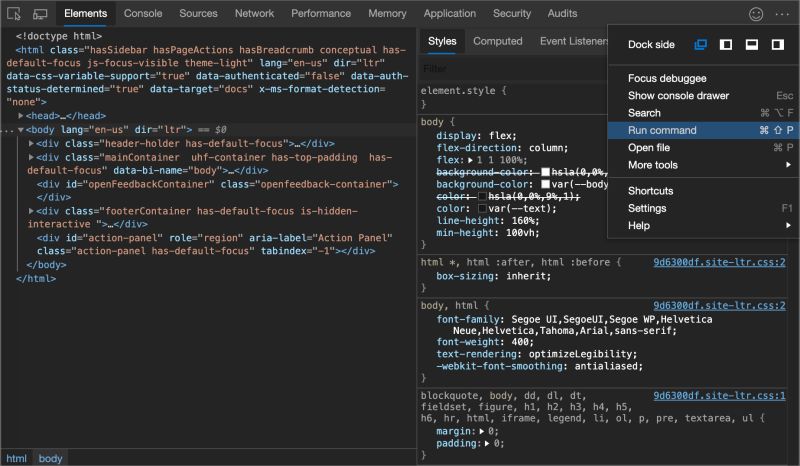Edit text-rendering optimizeLegibility value
This screenshot has height=466, width=800.
tap(583, 354)
